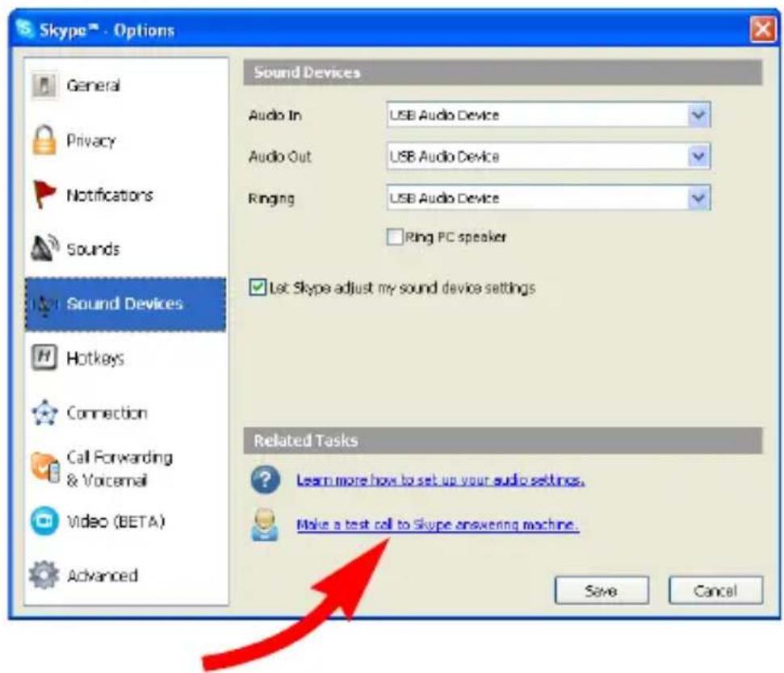
Task: Click the test call person icon
Action: [x=265, y=525]
